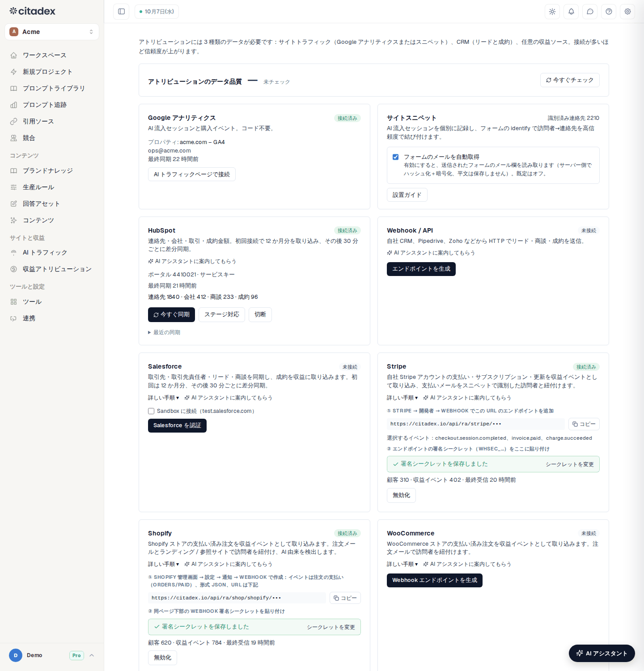
Task: Toggle the sidebar panel icon
Action: (x=121, y=12)
